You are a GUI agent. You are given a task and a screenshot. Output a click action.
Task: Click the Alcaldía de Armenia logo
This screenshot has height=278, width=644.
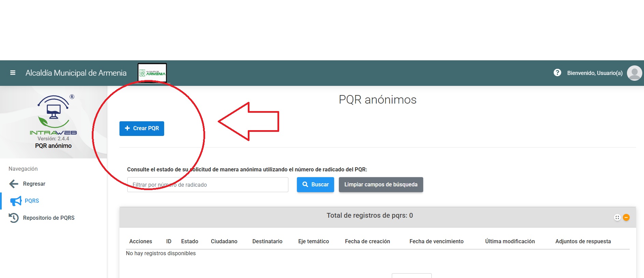click(x=152, y=73)
